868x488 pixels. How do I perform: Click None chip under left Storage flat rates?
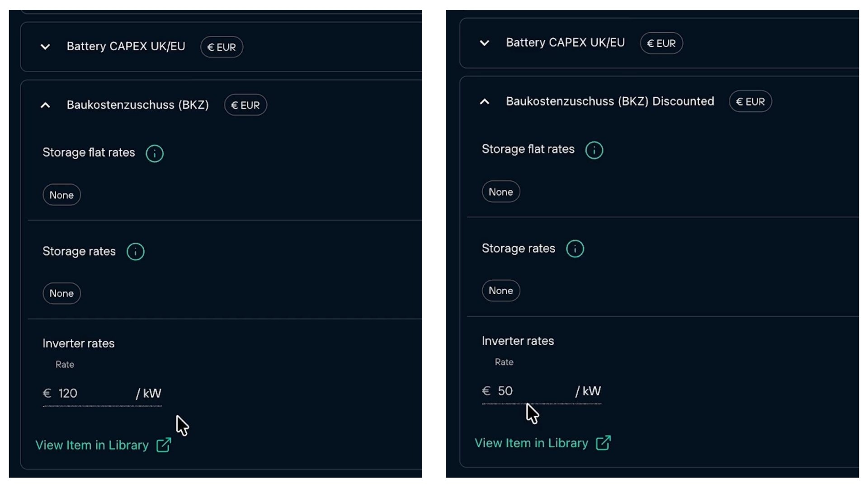click(x=61, y=195)
